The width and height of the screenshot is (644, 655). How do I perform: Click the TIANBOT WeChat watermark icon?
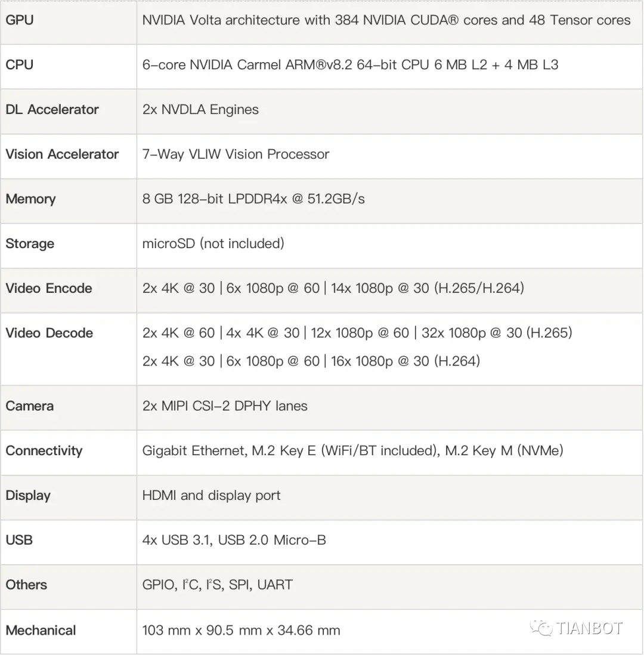click(541, 628)
